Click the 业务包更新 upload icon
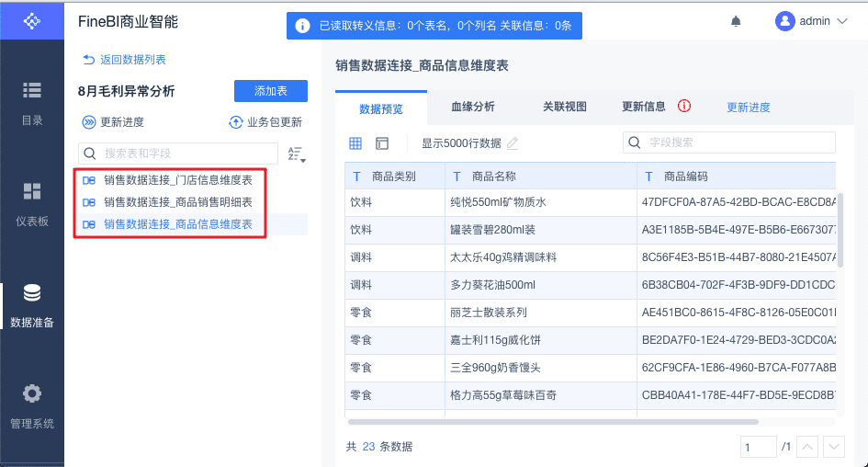868x467 pixels. 236,122
